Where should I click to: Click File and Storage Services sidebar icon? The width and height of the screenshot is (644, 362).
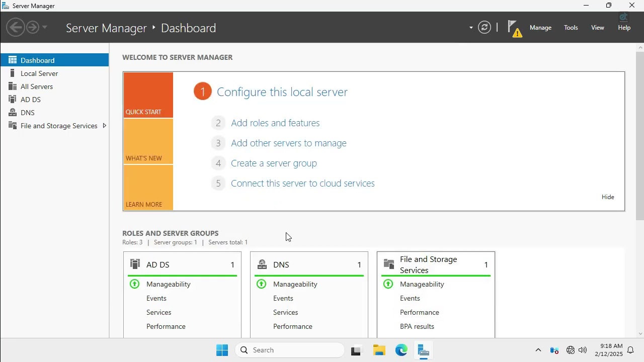(x=13, y=125)
